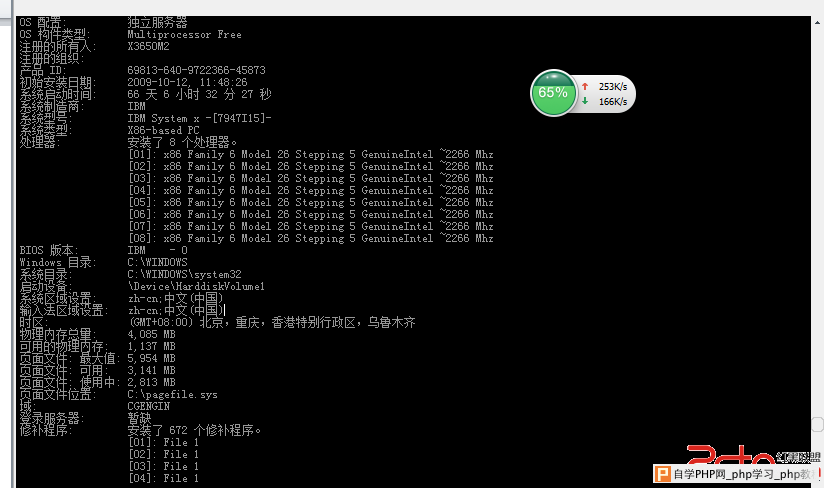Click the domain value CGENGIN
Screen dimensions: 824x488
pyautogui.click(x=148, y=407)
